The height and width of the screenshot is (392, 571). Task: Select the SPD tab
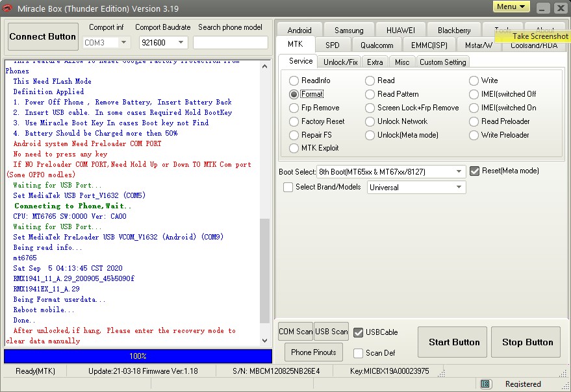[x=332, y=45]
